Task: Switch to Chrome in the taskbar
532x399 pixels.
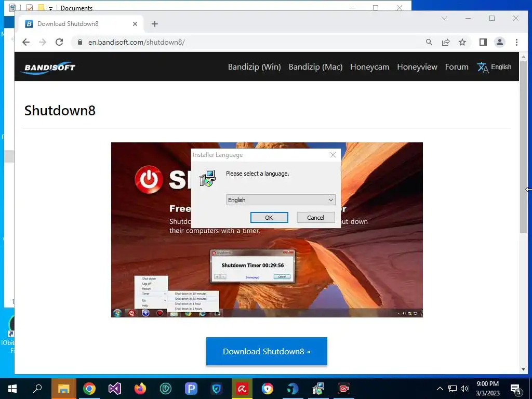Action: [x=89, y=389]
